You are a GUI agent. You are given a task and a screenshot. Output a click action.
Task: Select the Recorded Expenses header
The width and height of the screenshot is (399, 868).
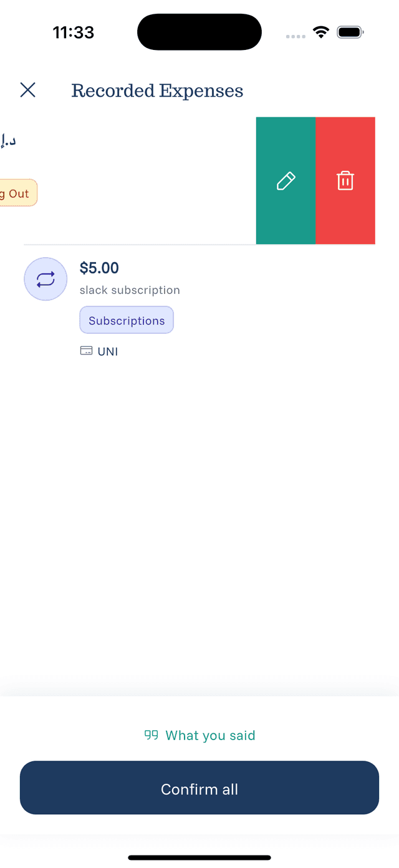click(x=157, y=90)
